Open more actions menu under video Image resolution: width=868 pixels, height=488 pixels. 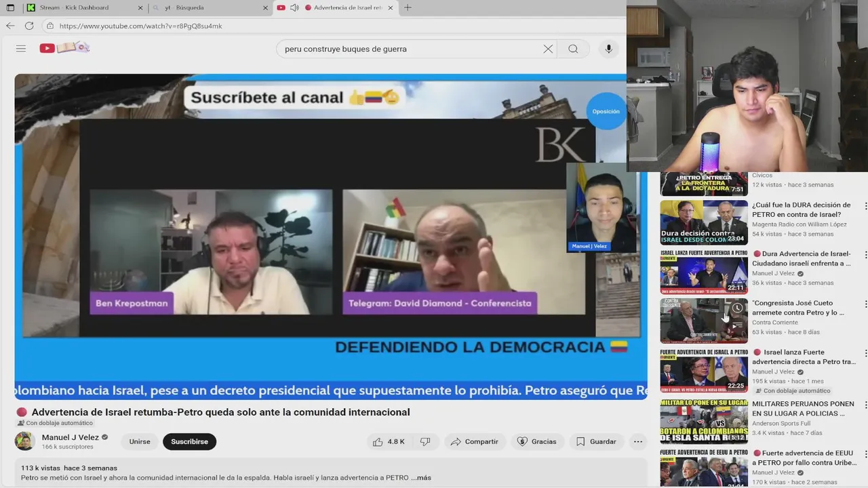pos(637,442)
